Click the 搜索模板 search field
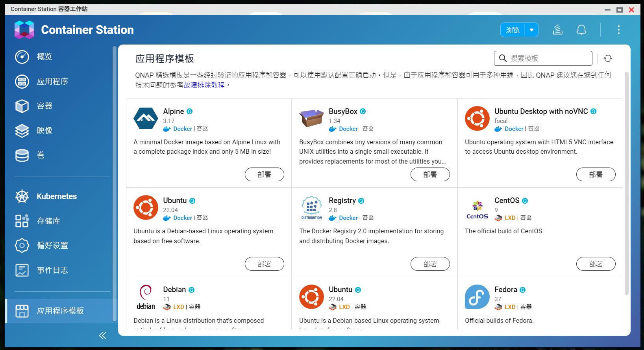This screenshot has height=350, width=644. [543, 58]
